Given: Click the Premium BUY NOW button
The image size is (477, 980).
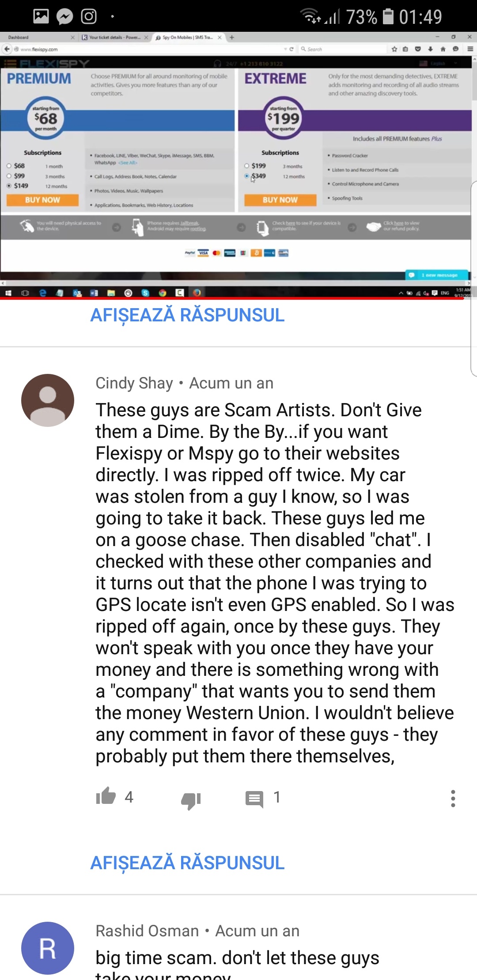Looking at the screenshot, I should (x=42, y=200).
